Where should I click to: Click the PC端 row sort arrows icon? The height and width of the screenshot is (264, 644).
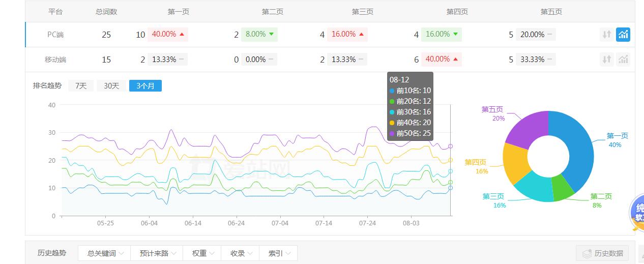click(606, 35)
